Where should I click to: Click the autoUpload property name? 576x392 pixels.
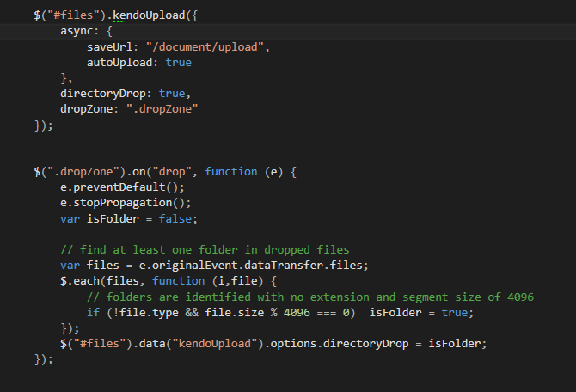[x=119, y=63]
